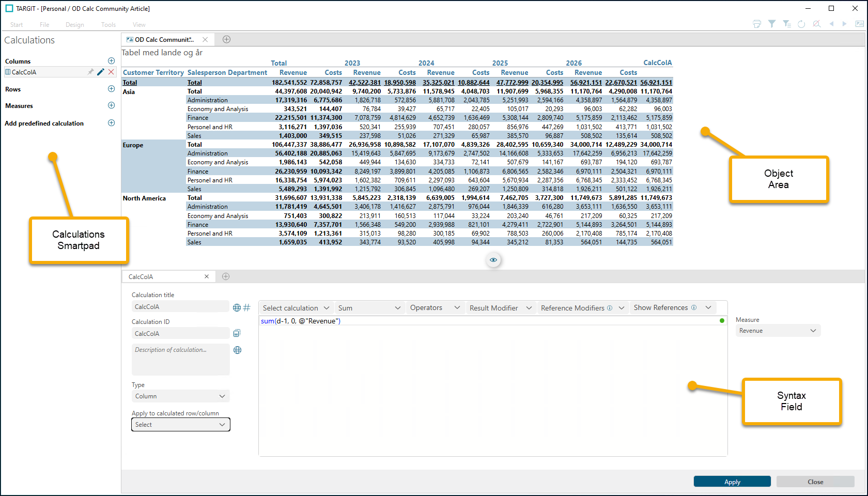Click the column icon next to CalcColA
This screenshot has width=868, height=496.
point(8,72)
